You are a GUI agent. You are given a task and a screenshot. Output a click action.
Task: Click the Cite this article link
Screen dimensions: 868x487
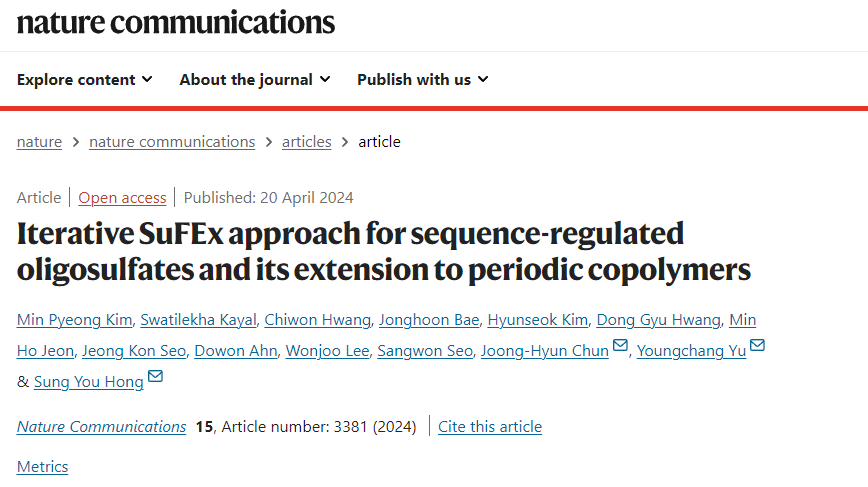pyautogui.click(x=490, y=427)
